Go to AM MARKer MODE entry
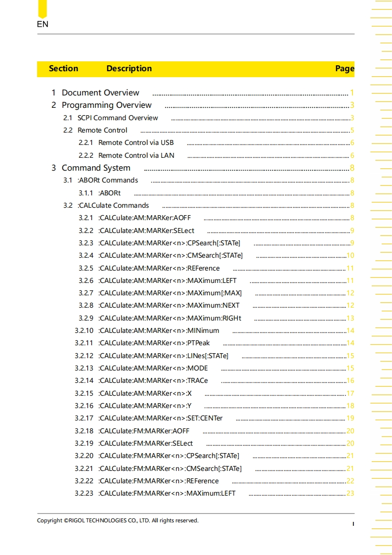Screen dimensions: 392x555 [x=153, y=368]
